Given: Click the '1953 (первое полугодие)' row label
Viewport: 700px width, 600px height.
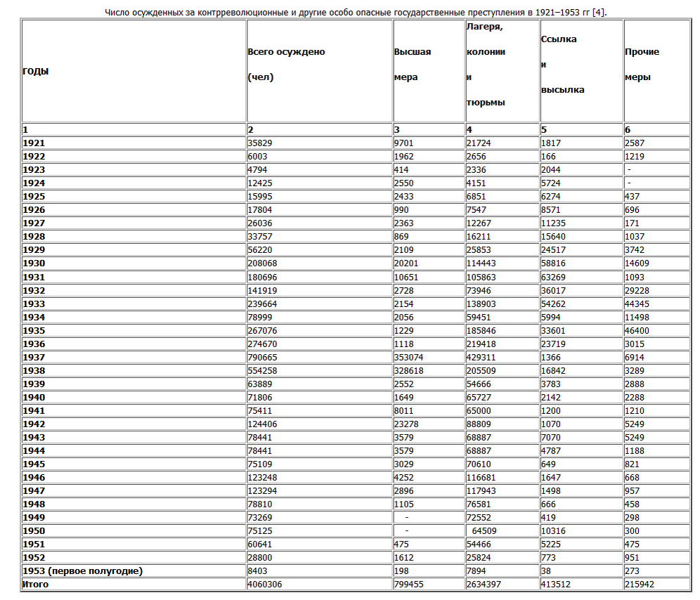Looking at the screenshot, I should (134, 571).
